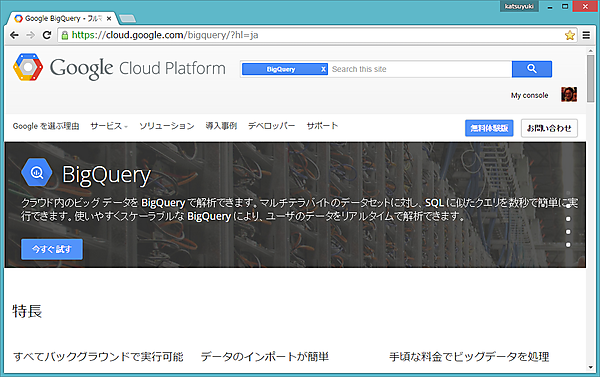Click the BigQuery banner title

(106, 175)
